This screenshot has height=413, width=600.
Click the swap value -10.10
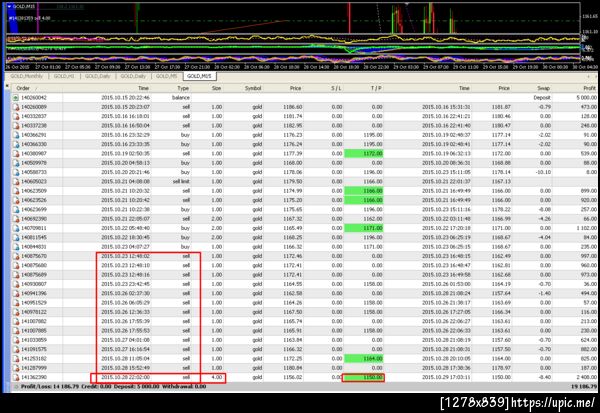pyautogui.click(x=543, y=172)
